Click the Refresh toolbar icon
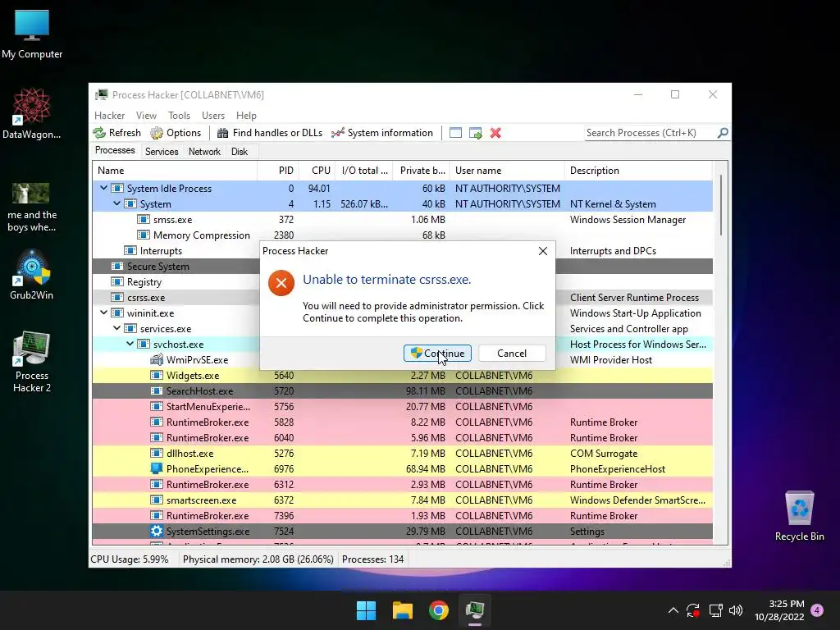 pyautogui.click(x=99, y=133)
